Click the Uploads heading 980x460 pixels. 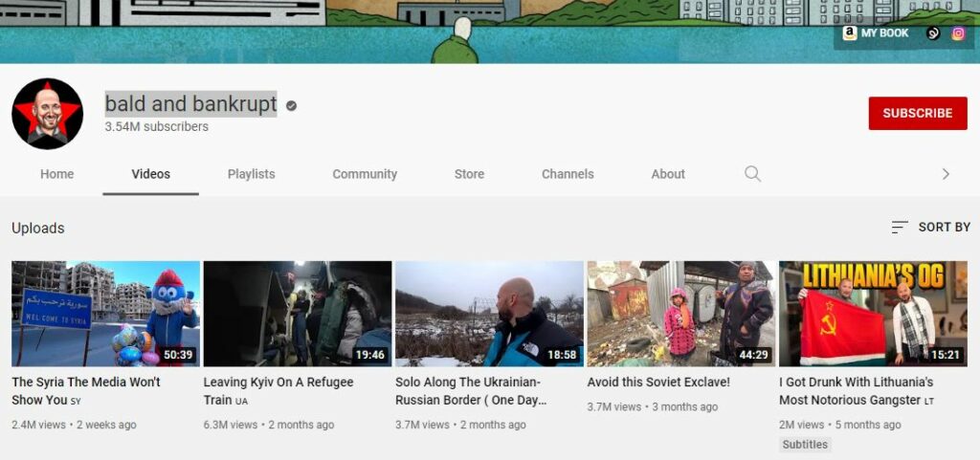coord(38,229)
